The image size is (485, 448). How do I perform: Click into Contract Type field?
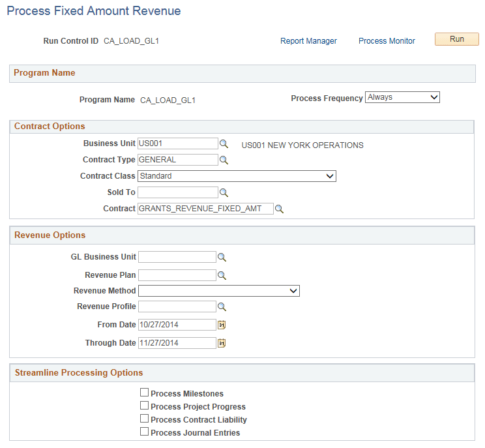[x=178, y=160]
